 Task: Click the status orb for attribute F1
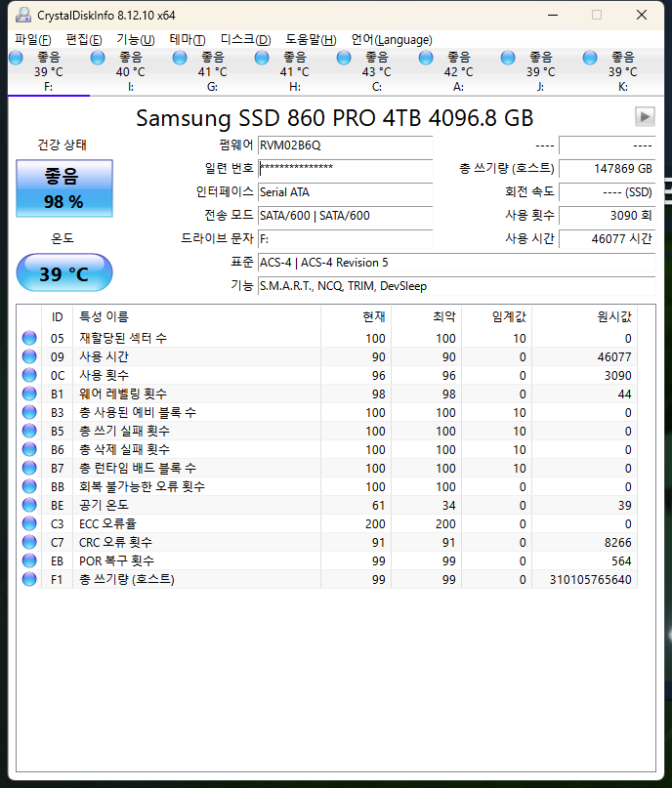click(29, 579)
